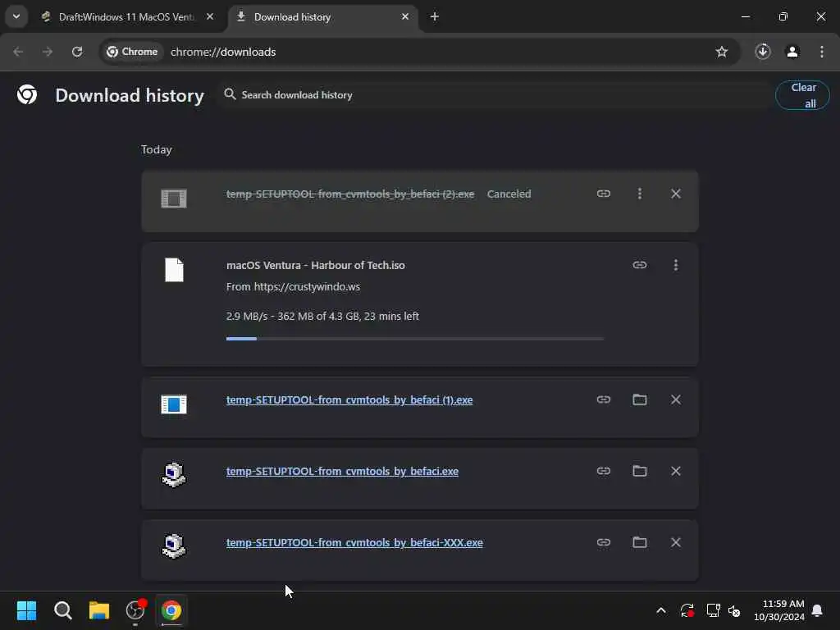Copy download link for befaci.exe
The image size is (840, 630).
point(603,471)
